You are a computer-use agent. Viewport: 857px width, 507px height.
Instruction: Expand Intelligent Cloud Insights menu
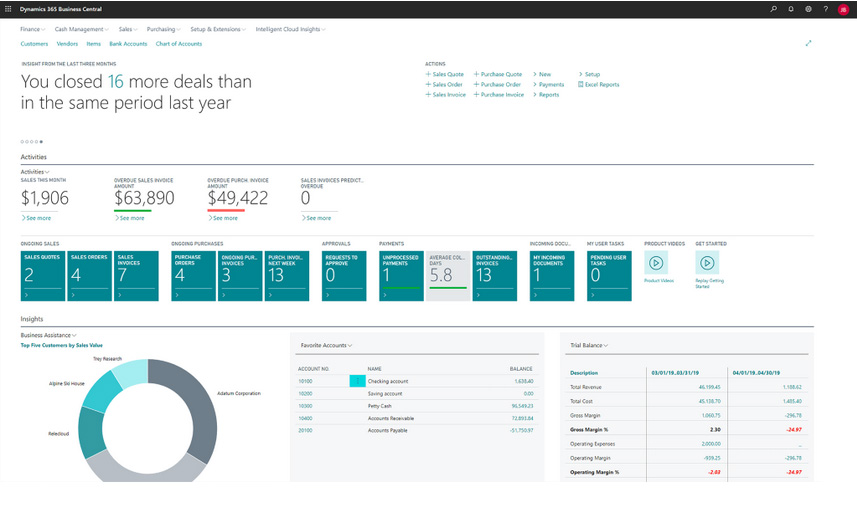(x=290, y=30)
